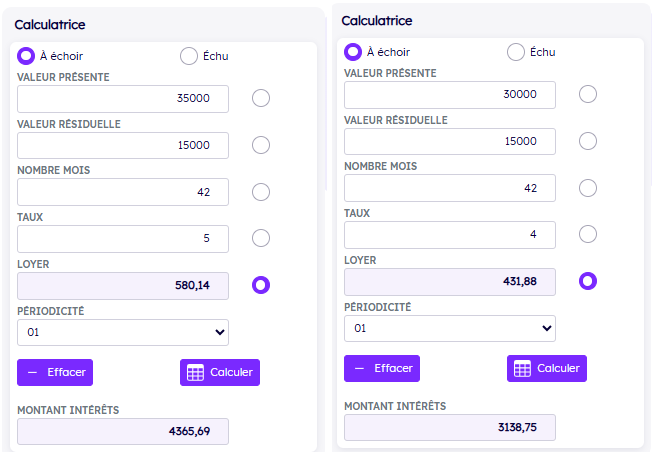This screenshot has width=652, height=452.
Task: Click the right Effacer button
Action: click(x=382, y=368)
